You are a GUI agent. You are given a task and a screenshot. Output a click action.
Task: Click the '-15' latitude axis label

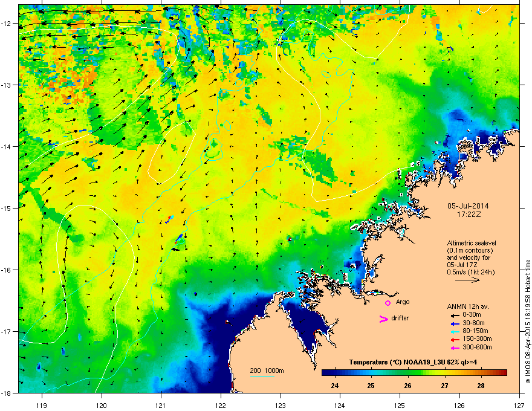(x=6, y=208)
